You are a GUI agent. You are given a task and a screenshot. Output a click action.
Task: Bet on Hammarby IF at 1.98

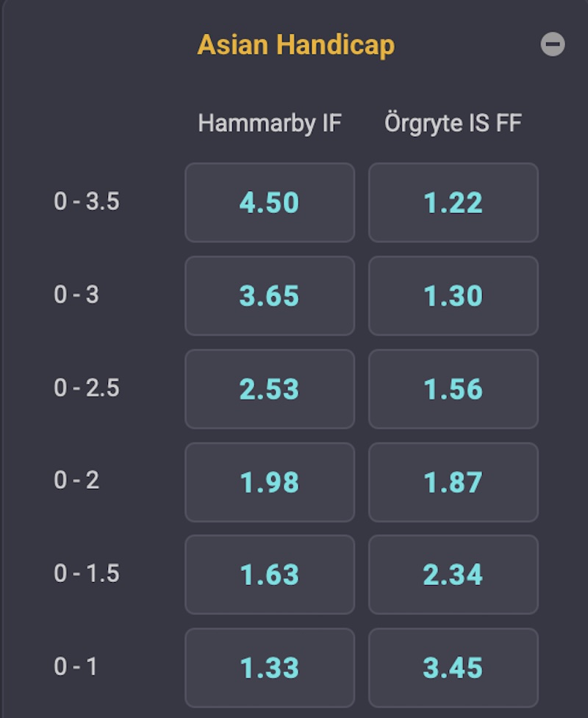pos(269,482)
